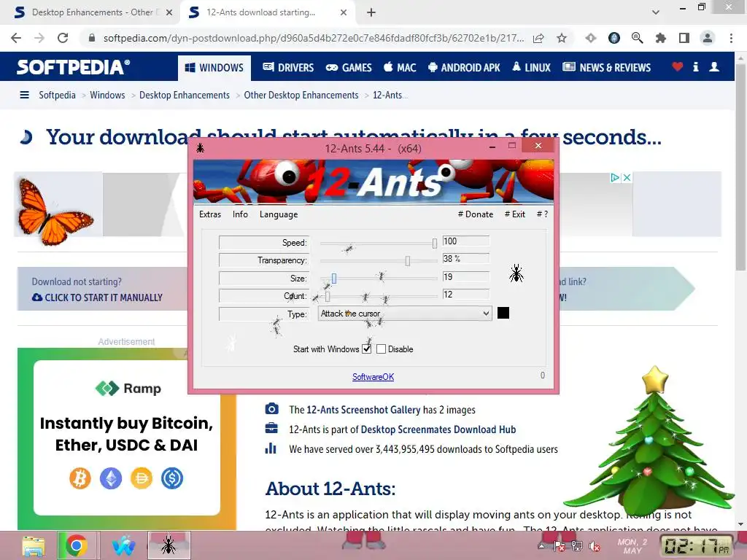Viewport: 747px width, 560px height.
Task: Open the Language menu in 12-Ants
Action: tap(278, 214)
